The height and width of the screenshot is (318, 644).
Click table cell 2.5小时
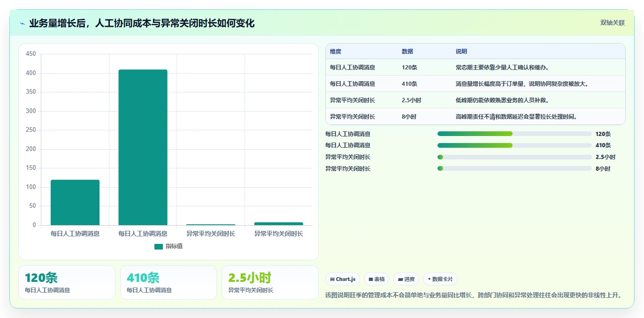tap(412, 100)
